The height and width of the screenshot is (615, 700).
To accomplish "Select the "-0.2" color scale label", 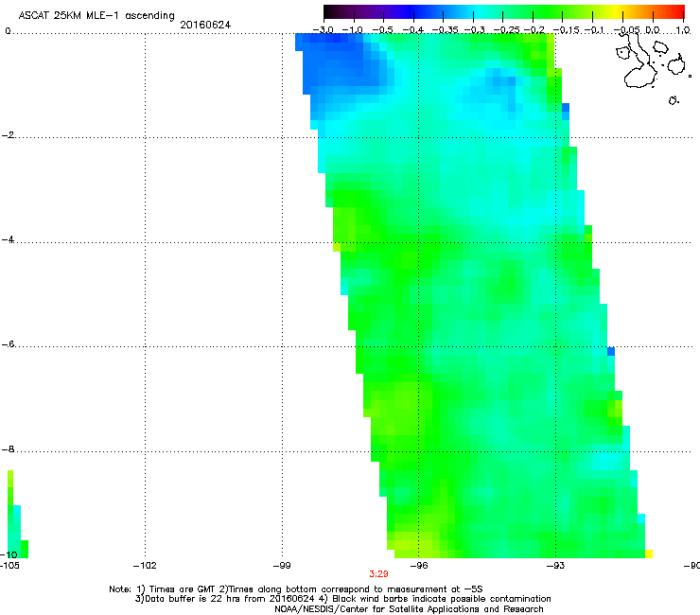I will (x=534, y=30).
